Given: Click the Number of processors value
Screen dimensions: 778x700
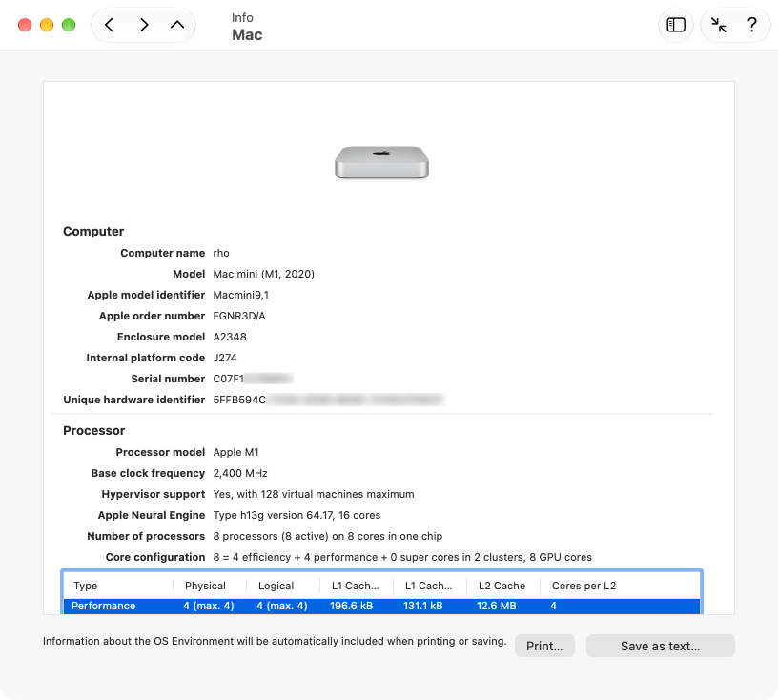Looking at the screenshot, I should point(327,536).
